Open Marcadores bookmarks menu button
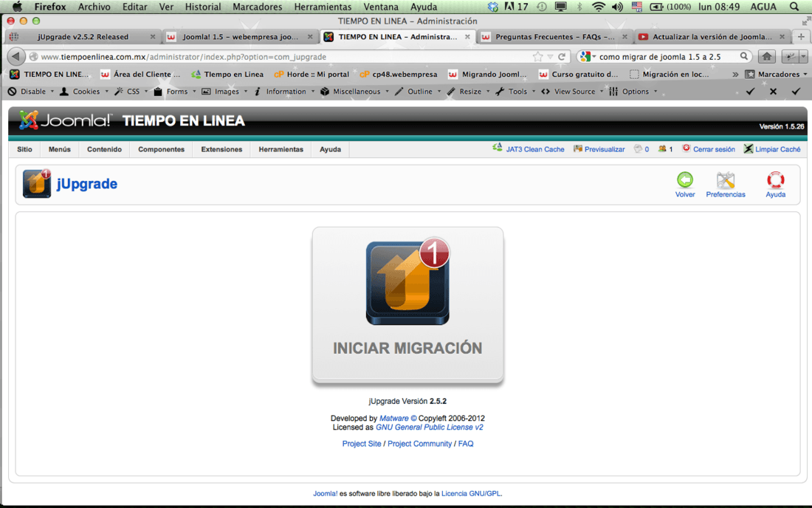This screenshot has height=508, width=812. [x=776, y=74]
